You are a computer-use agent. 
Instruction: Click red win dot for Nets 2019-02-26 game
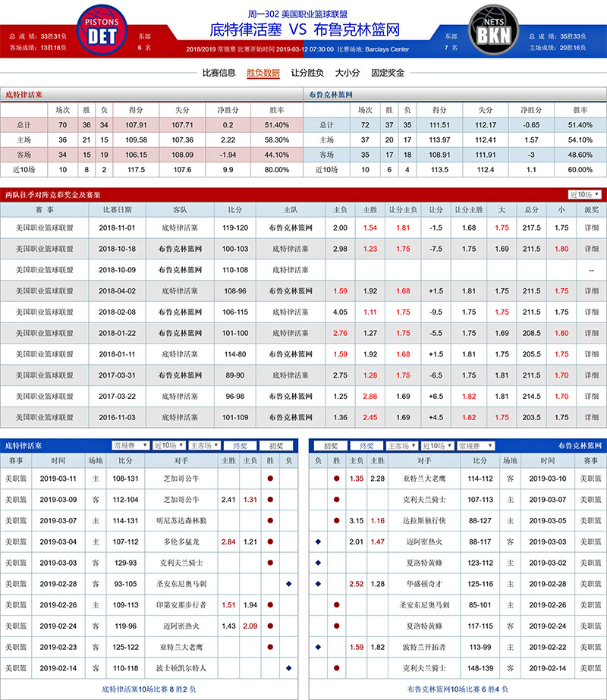click(336, 605)
